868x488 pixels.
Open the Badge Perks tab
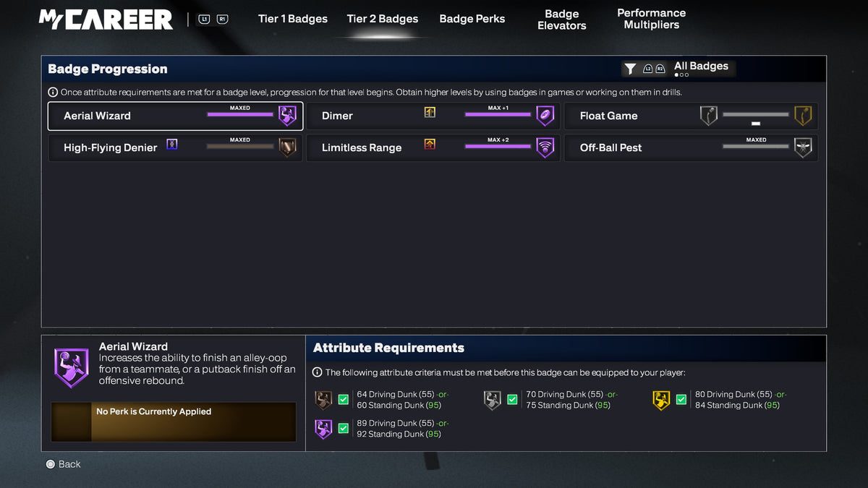472,19
